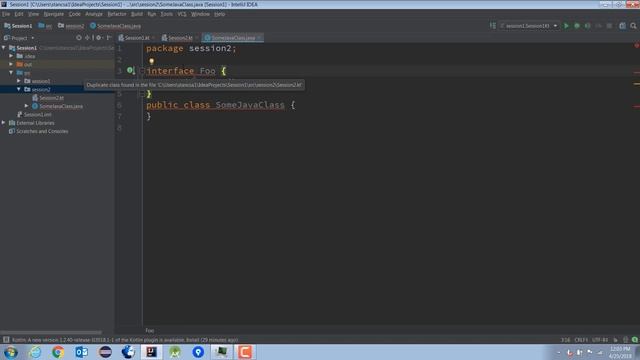The image size is (640, 360).
Task: Click the Foo breadcrumb below the editor
Action: click(150, 330)
